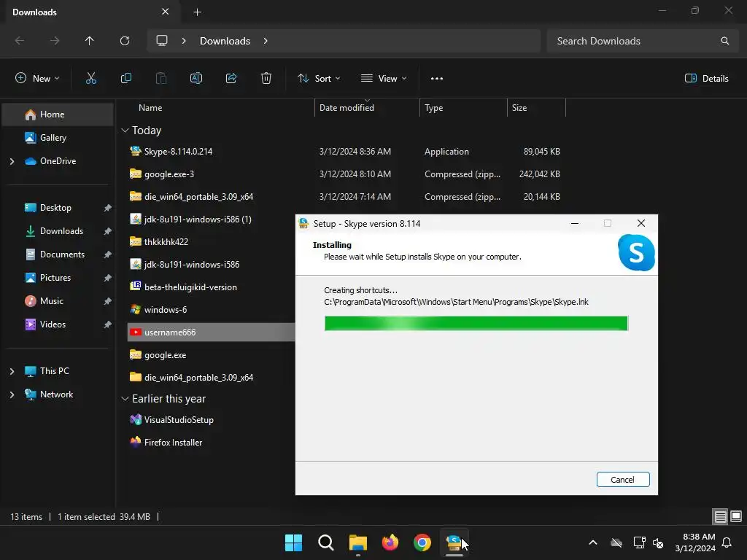The height and width of the screenshot is (560, 747).
Task: Click the Share icon in toolbar
Action: [231, 79]
